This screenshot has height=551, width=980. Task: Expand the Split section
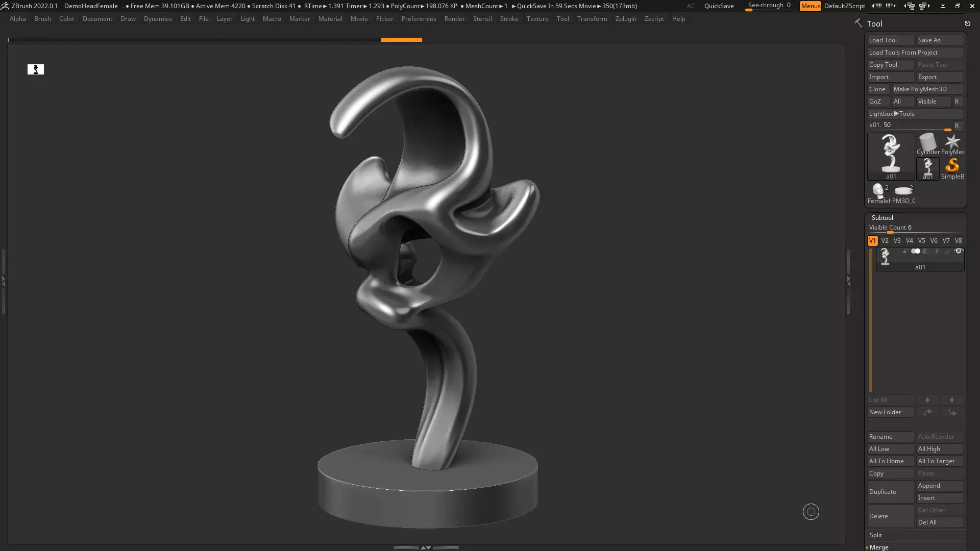(876, 535)
